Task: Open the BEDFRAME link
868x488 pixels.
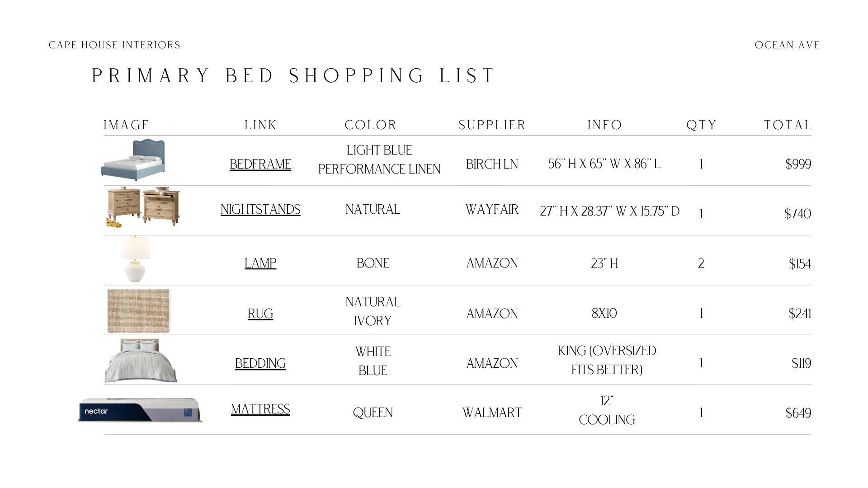Action: coord(260,164)
